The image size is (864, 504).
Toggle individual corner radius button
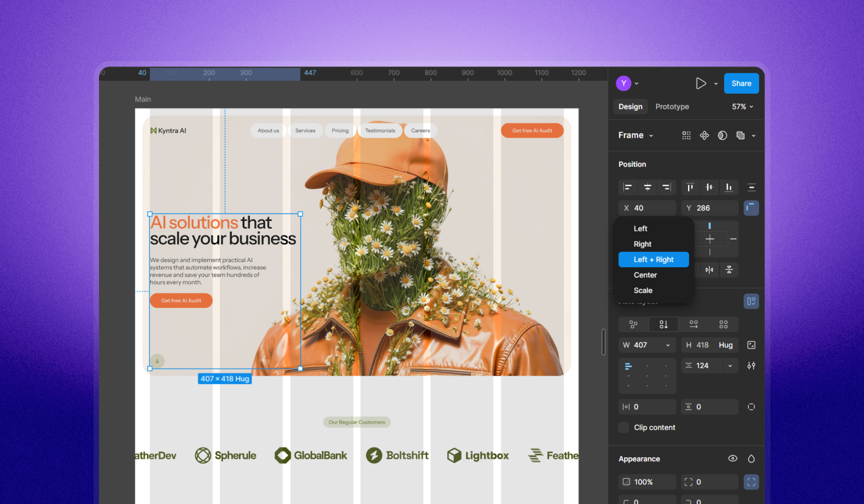(751, 482)
